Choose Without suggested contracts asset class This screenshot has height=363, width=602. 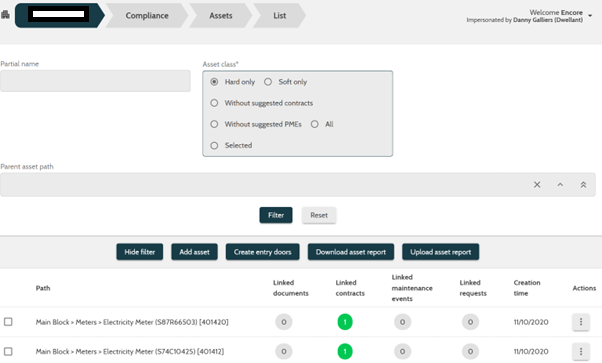(214, 103)
